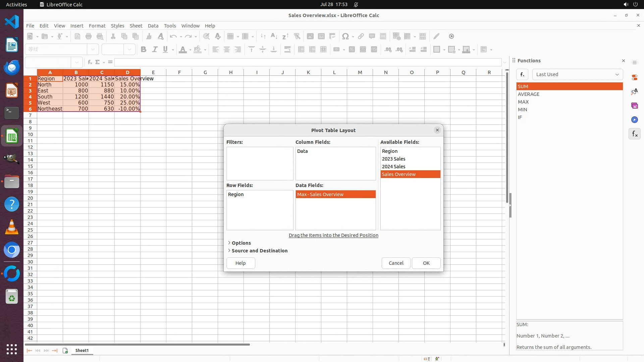644x362 pixels.
Task: Expand Source and Destination section
Action: pos(259,251)
